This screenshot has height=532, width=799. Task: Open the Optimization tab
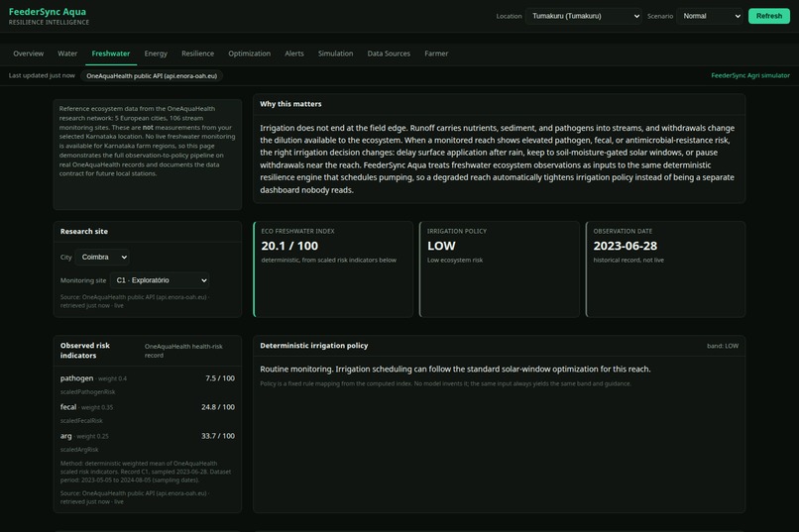[x=249, y=53]
